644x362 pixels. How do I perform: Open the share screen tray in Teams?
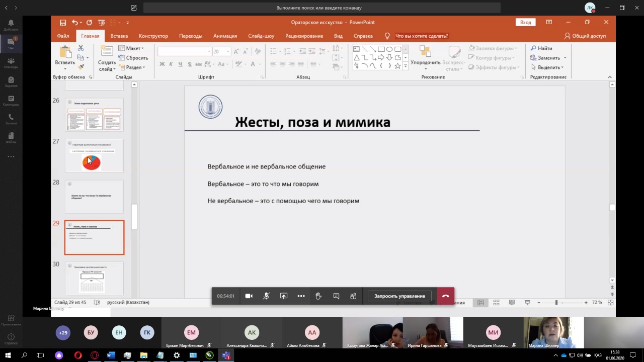pos(284,296)
